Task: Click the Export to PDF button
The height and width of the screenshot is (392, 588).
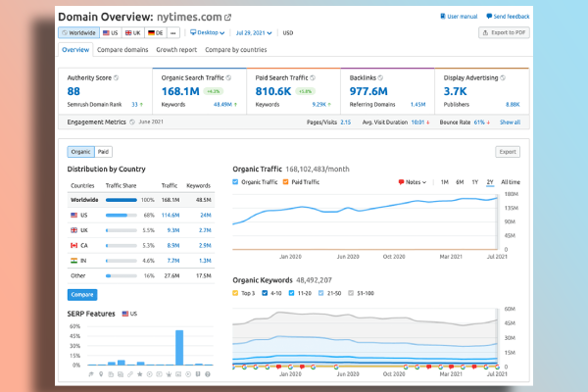Action: tap(504, 32)
